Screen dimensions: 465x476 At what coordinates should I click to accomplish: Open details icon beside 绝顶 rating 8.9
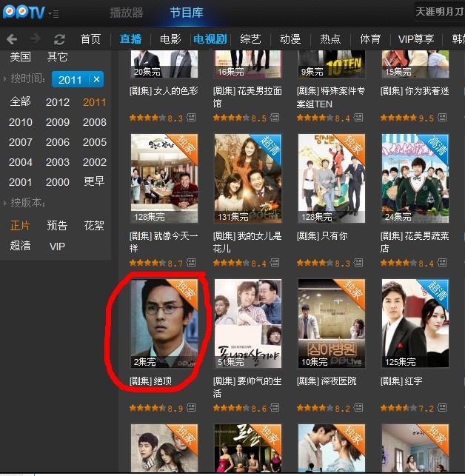(x=191, y=407)
